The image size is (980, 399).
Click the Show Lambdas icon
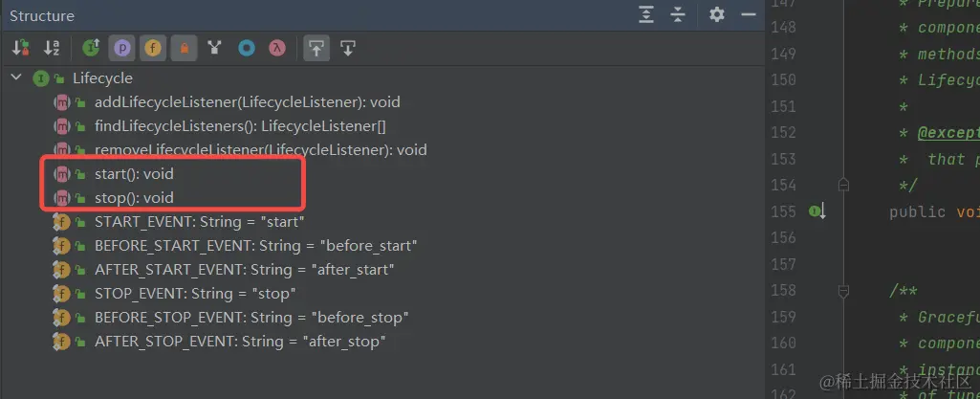(277, 48)
